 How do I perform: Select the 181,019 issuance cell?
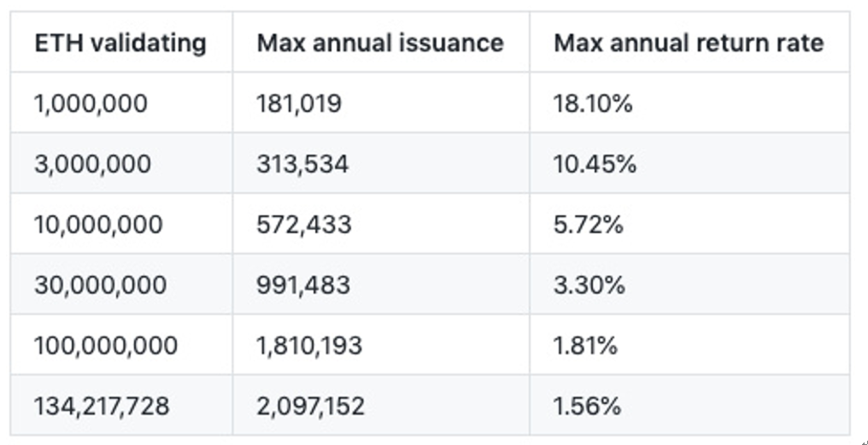point(299,103)
